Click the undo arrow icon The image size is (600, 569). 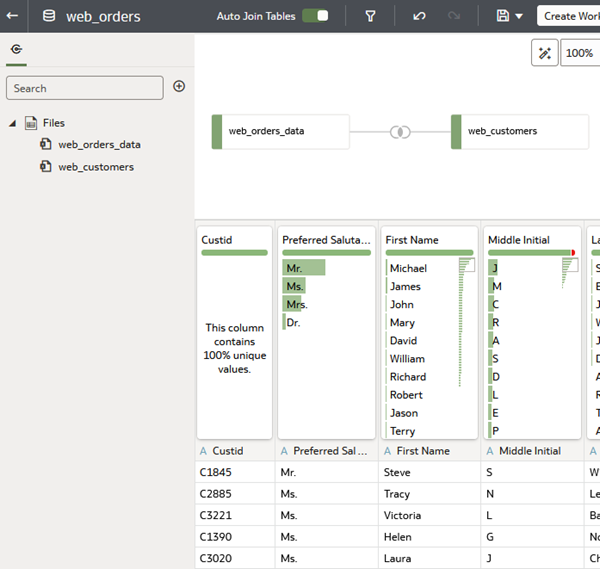click(x=419, y=16)
